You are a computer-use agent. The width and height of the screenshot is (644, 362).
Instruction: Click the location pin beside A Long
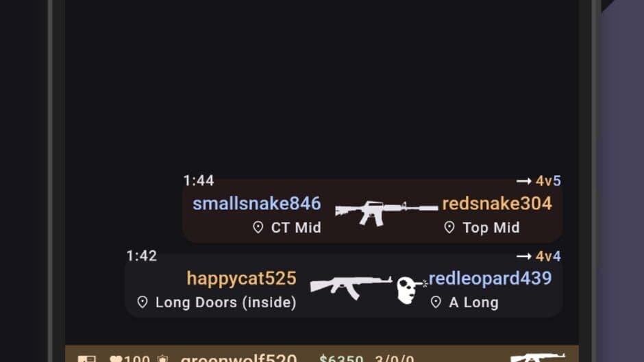pos(436,302)
